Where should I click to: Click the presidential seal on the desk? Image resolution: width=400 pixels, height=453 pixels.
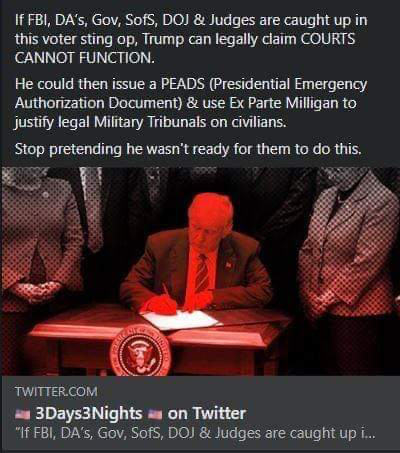pos(140,350)
